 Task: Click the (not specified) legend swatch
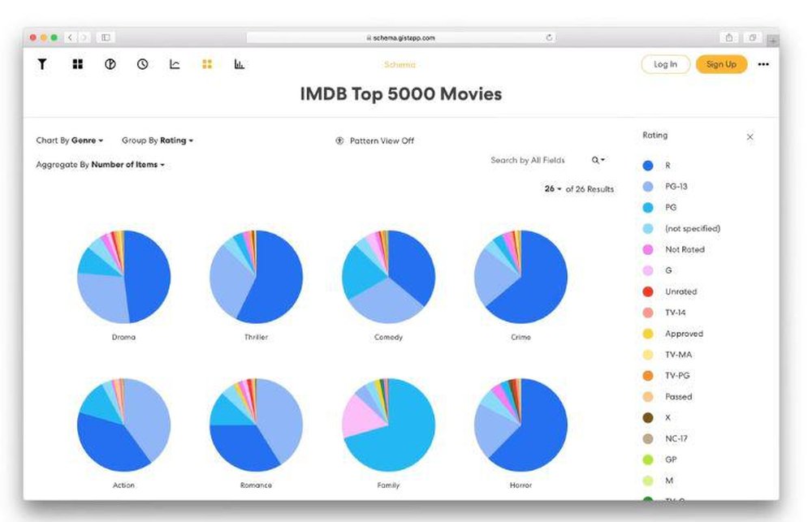tap(648, 228)
